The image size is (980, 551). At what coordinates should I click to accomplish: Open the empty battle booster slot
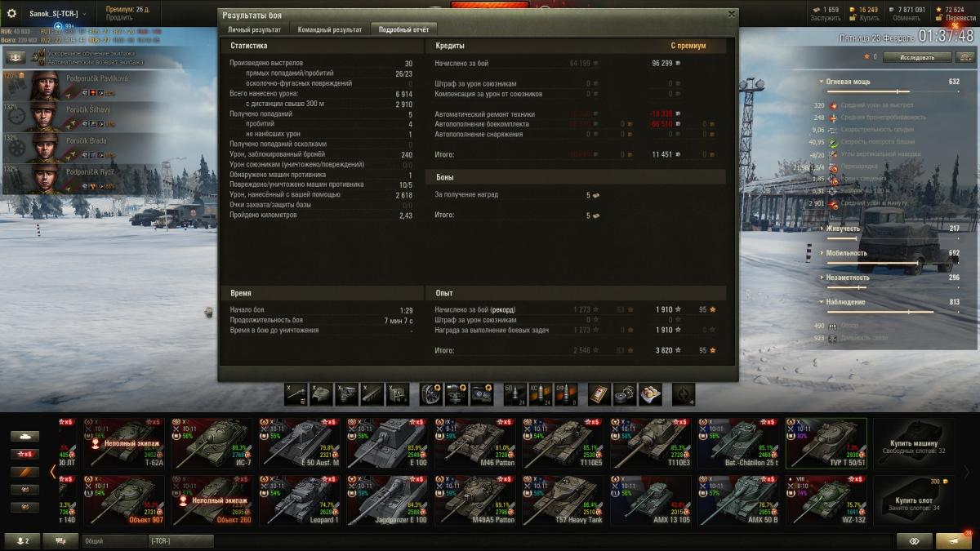[684, 393]
